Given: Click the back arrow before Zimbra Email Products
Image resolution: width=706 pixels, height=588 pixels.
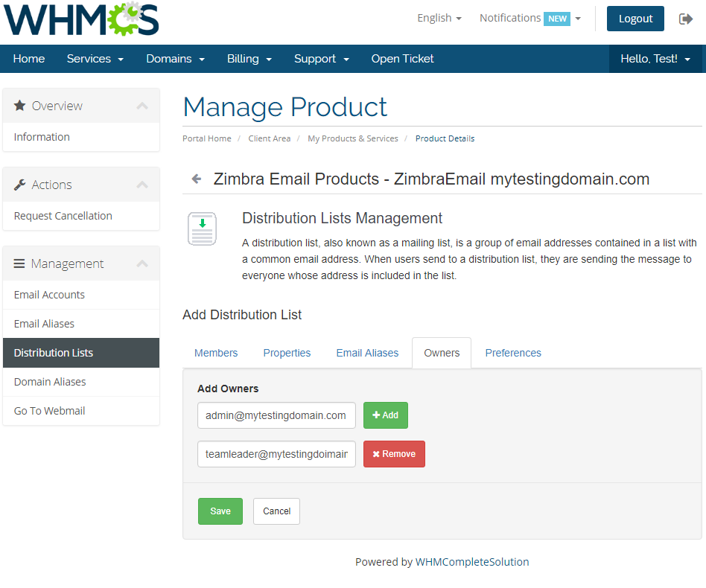Looking at the screenshot, I should (x=197, y=179).
